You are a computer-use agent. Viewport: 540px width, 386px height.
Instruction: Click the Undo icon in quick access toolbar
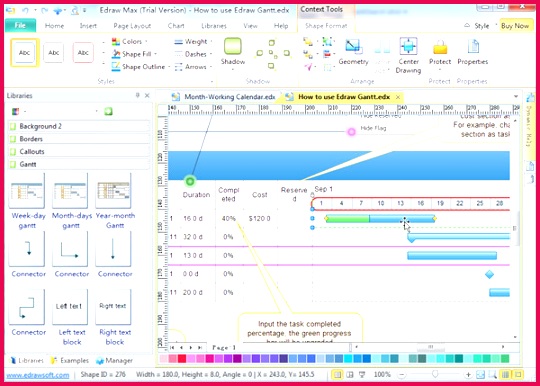[25, 10]
